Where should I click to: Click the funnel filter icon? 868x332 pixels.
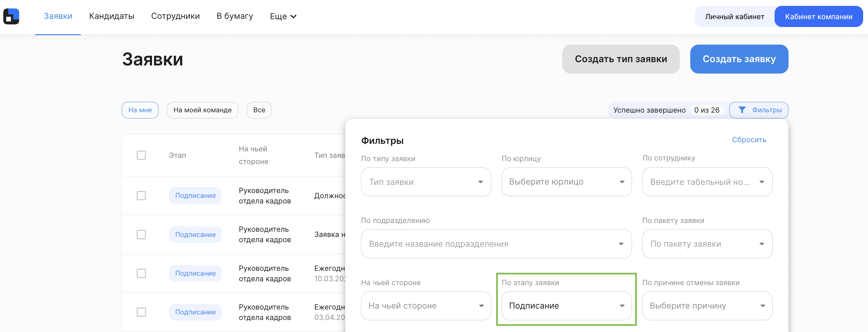(742, 110)
